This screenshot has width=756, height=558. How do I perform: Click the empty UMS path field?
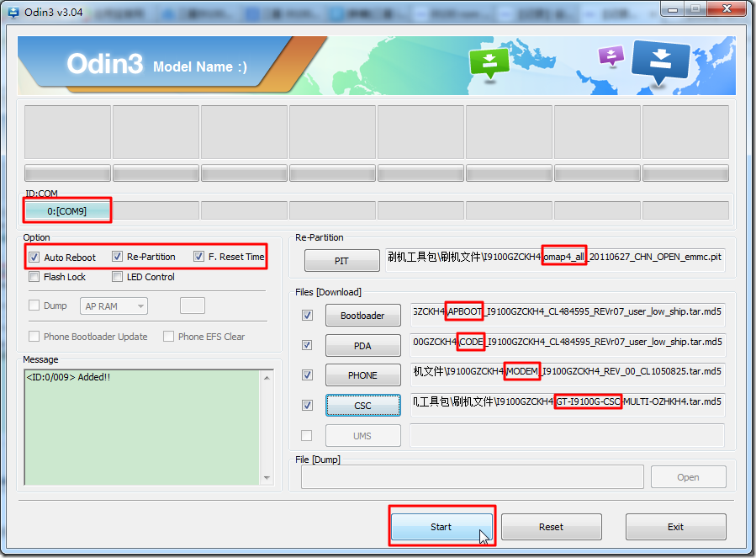(x=568, y=435)
